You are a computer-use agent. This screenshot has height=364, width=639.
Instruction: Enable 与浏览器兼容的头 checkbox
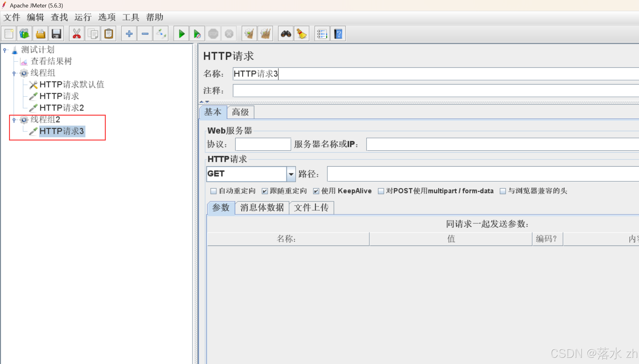(503, 191)
